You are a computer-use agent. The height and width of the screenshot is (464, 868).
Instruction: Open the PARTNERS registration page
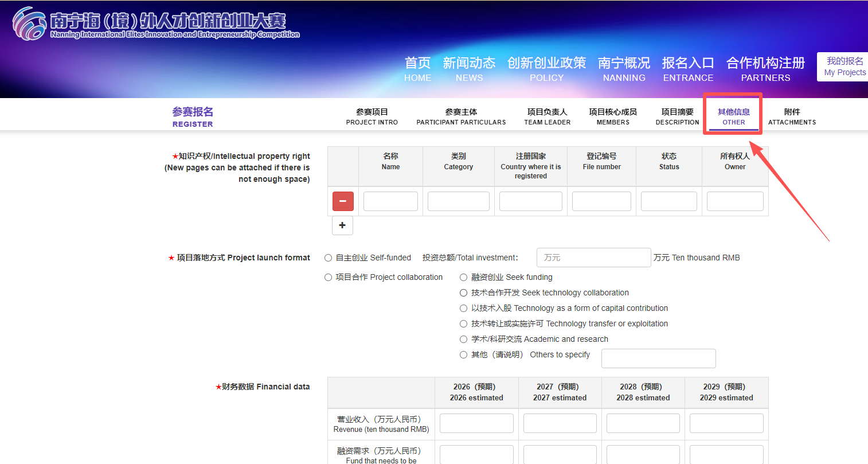coord(765,69)
